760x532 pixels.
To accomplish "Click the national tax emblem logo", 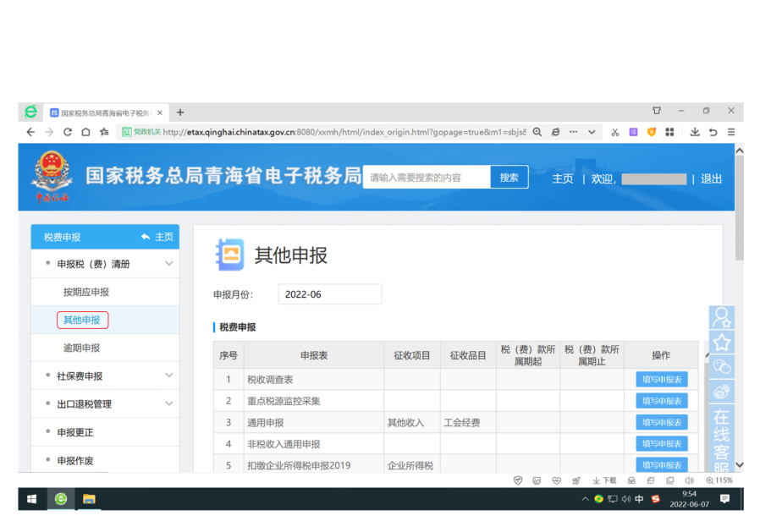I will click(x=52, y=177).
